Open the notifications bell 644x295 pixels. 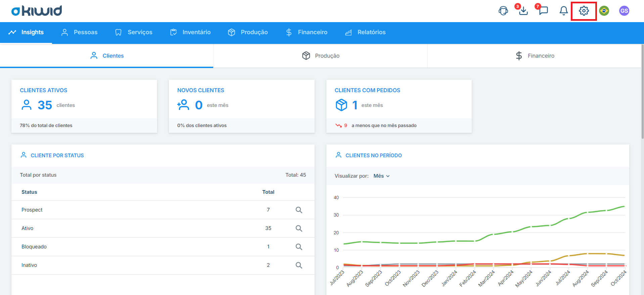pyautogui.click(x=563, y=11)
